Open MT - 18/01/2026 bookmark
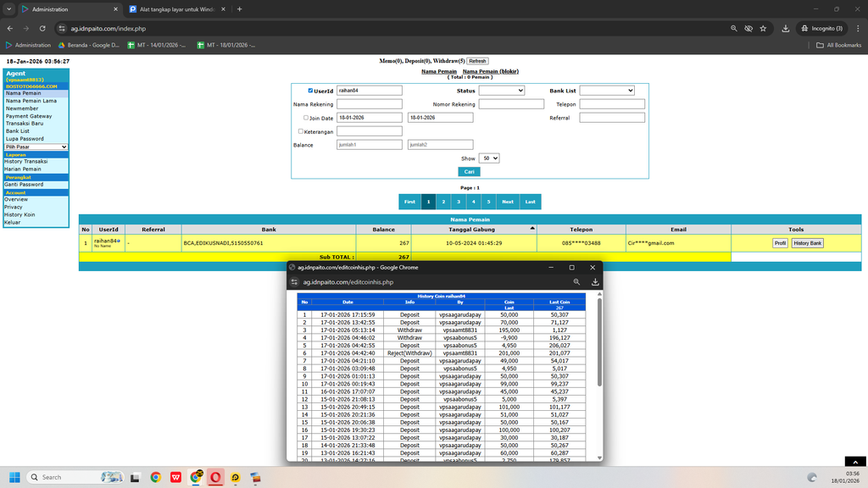Viewport: 868px width, 488px height. (x=226, y=45)
